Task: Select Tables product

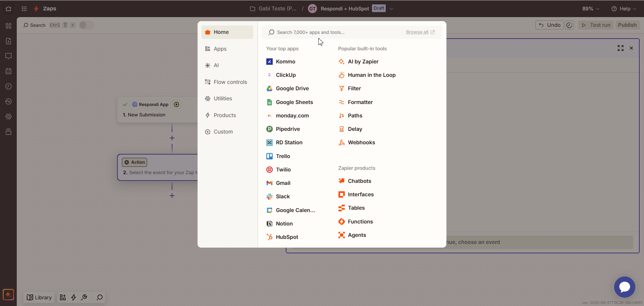Action: pyautogui.click(x=352, y=208)
